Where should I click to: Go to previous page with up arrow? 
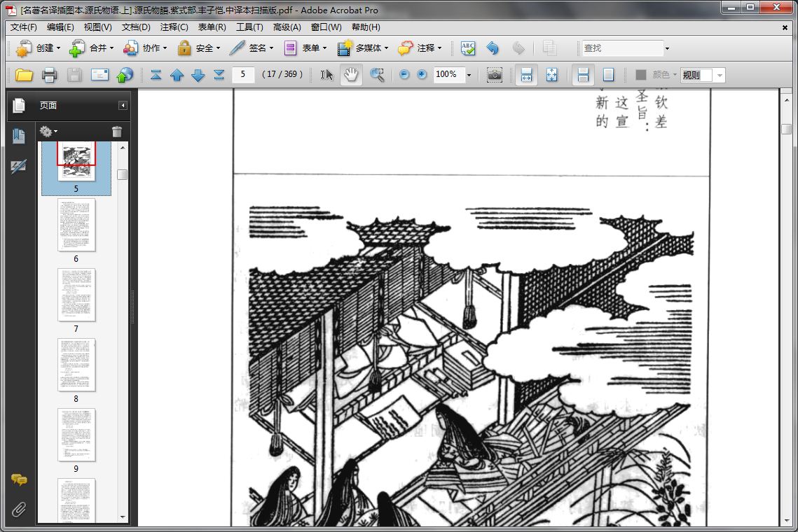coord(177,76)
